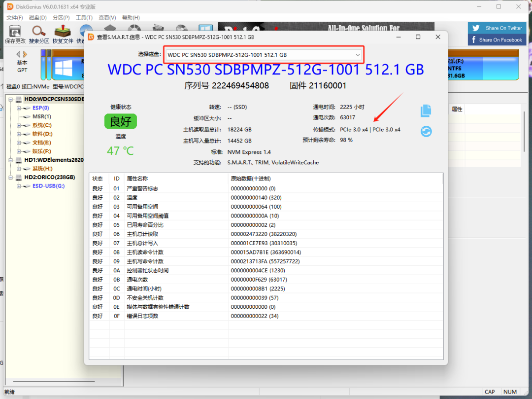Collapse the HD1:WDElements disk node

(x=10, y=160)
